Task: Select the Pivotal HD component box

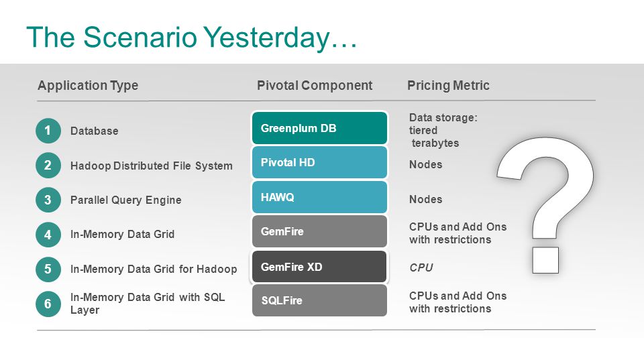Action: coord(319,162)
